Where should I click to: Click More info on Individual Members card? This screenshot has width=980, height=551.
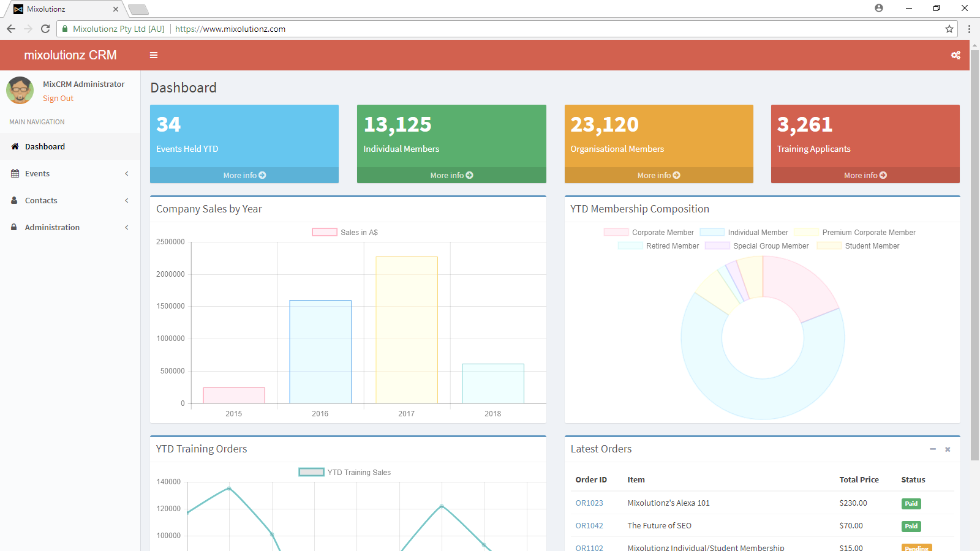tap(451, 175)
